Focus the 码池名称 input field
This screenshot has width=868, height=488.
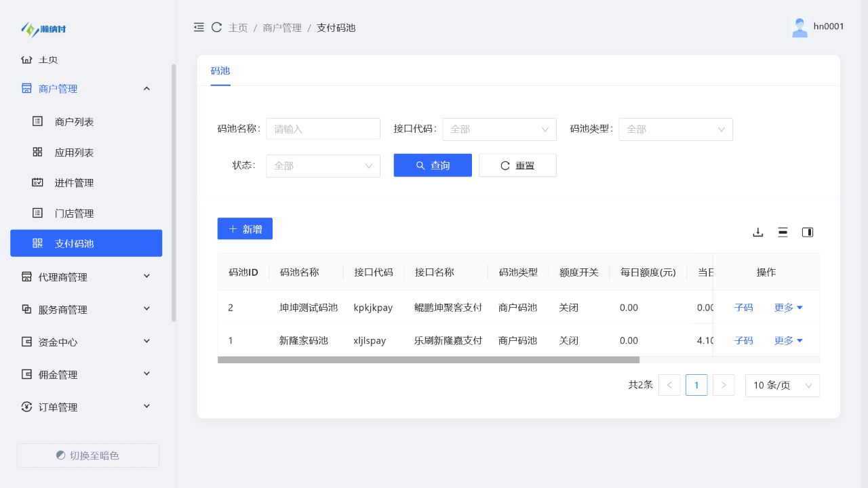323,129
